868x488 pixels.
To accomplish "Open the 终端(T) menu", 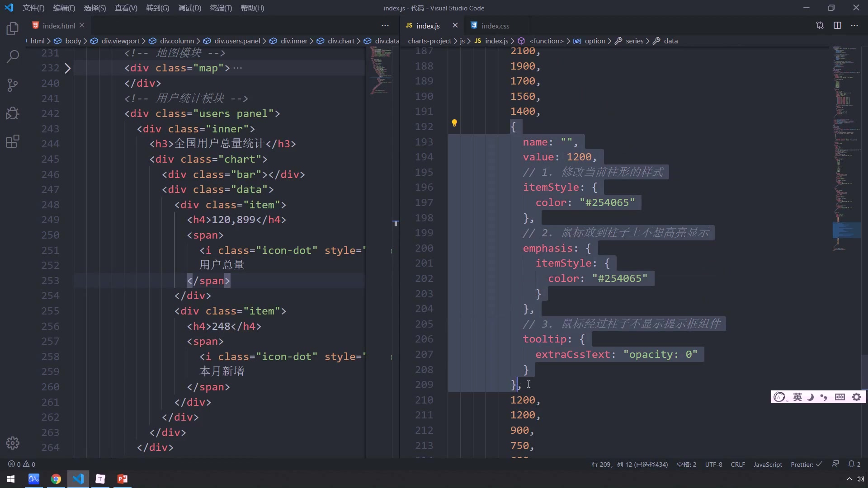I will (221, 8).
